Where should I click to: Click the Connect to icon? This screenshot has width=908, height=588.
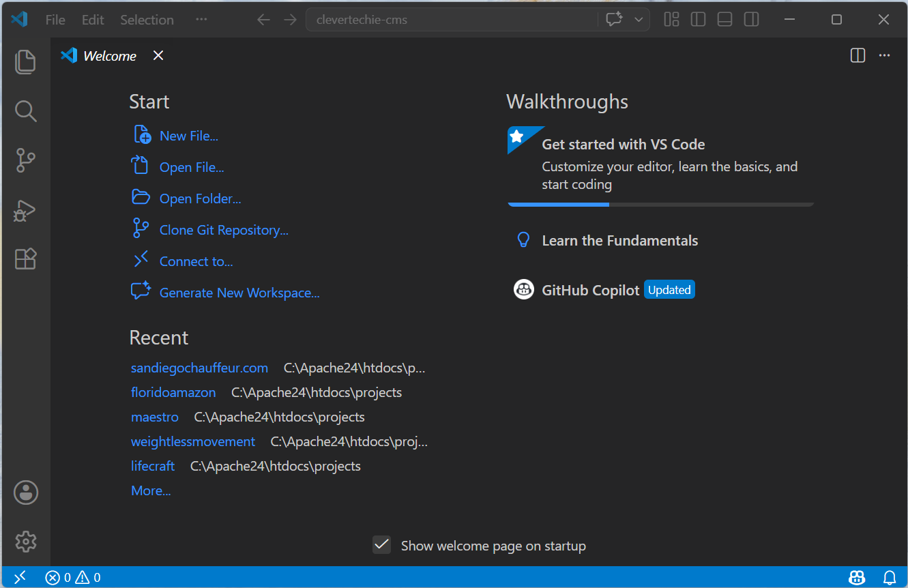tap(141, 259)
